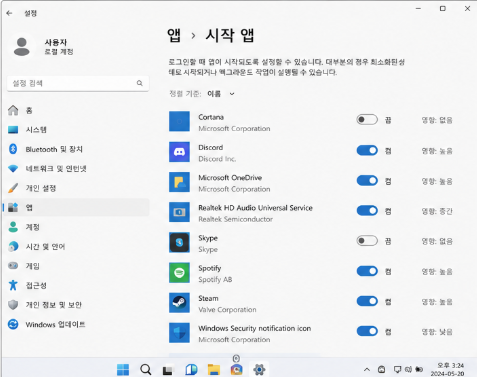Open taskbar Search icon
Viewport: 477px width, 377px height.
pos(146,369)
